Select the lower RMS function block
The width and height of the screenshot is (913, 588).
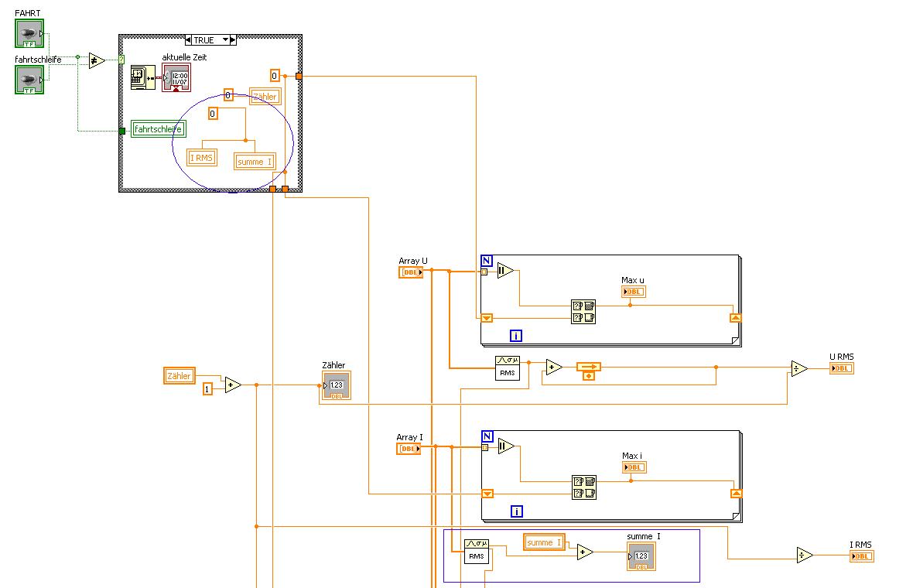click(477, 552)
